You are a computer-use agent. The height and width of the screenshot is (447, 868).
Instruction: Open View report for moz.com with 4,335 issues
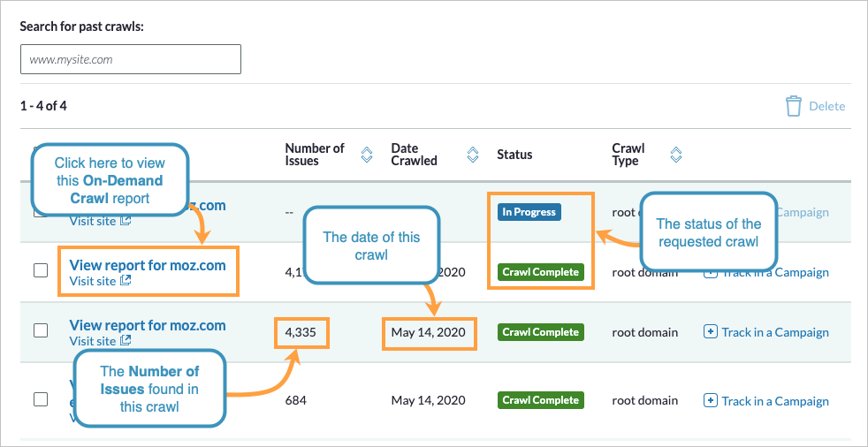pyautogui.click(x=148, y=325)
